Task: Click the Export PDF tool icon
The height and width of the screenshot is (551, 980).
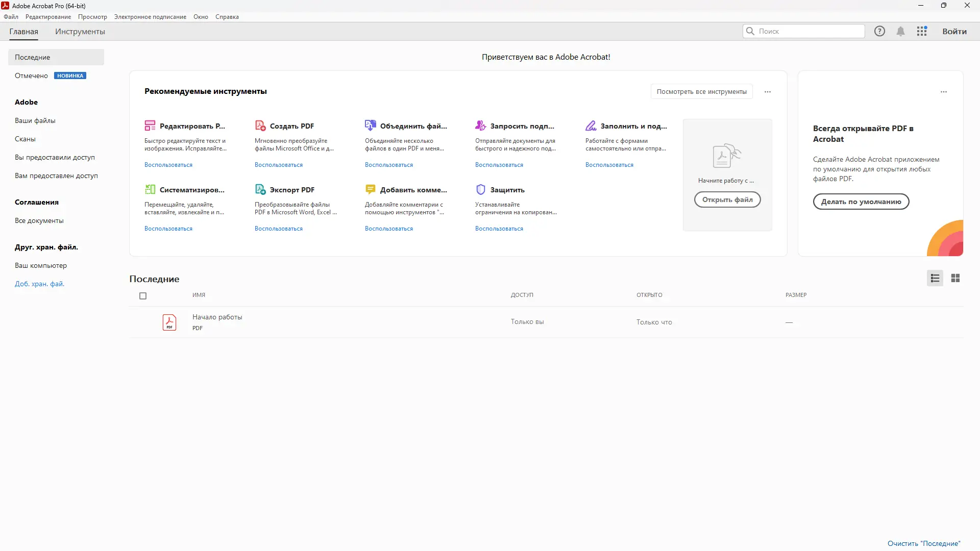Action: (x=260, y=189)
